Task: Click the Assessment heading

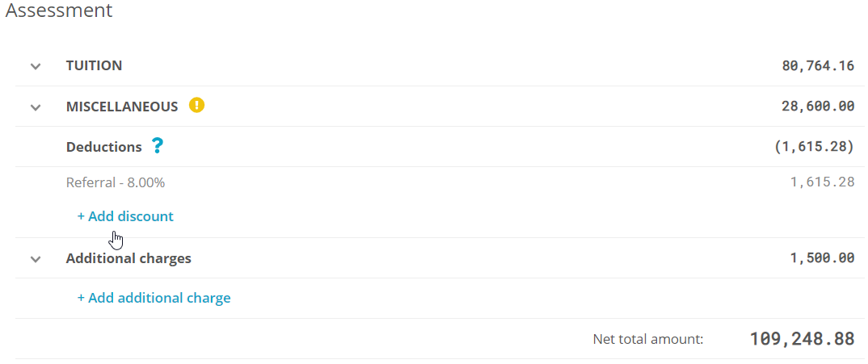Action: point(59,11)
